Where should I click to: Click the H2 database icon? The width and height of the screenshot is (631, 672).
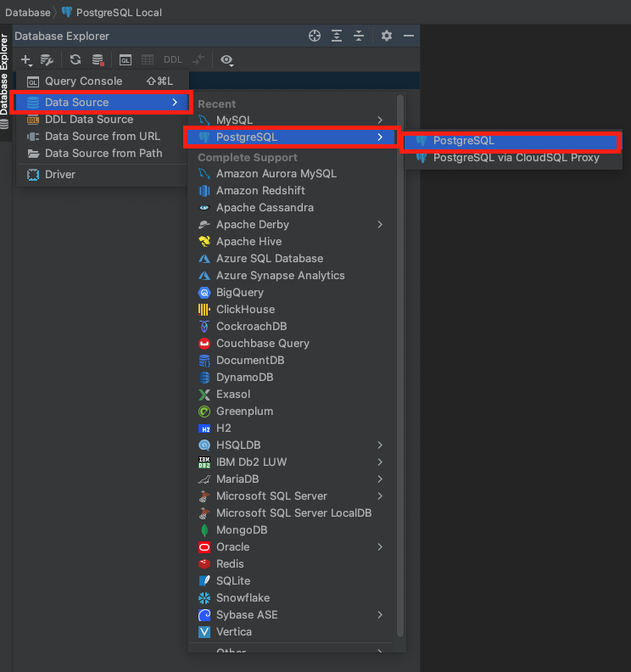click(204, 428)
